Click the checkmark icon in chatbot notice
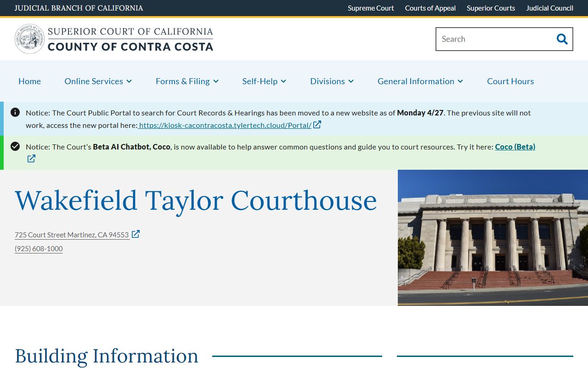588x368 pixels. 15,146
